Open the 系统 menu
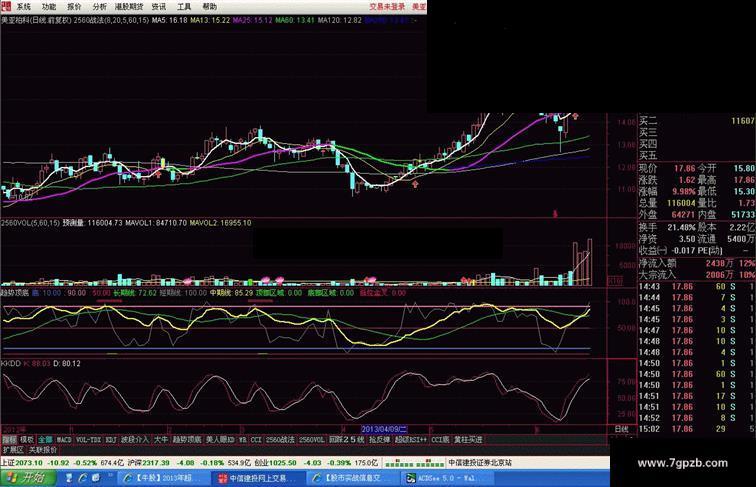This screenshot has width=756, height=487. (x=23, y=7)
